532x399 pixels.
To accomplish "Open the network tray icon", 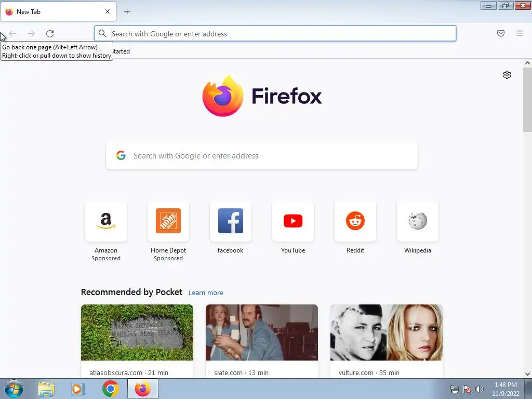I will coord(454,389).
